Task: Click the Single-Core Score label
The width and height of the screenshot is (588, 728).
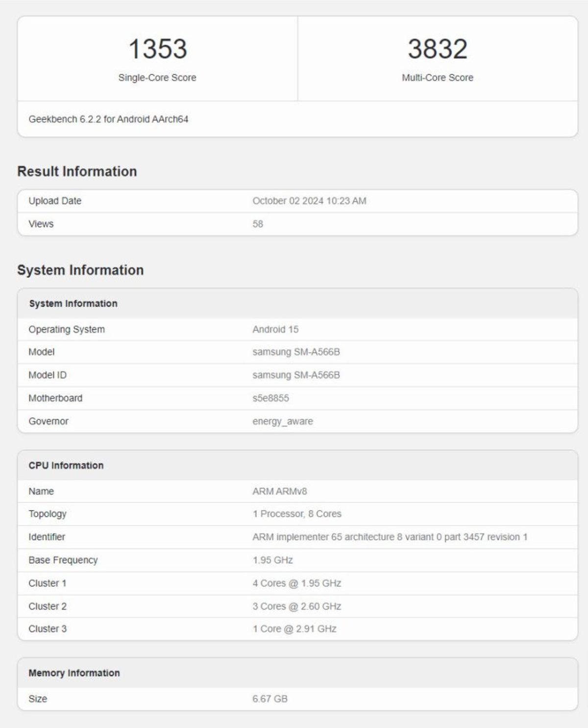Action: click(157, 77)
